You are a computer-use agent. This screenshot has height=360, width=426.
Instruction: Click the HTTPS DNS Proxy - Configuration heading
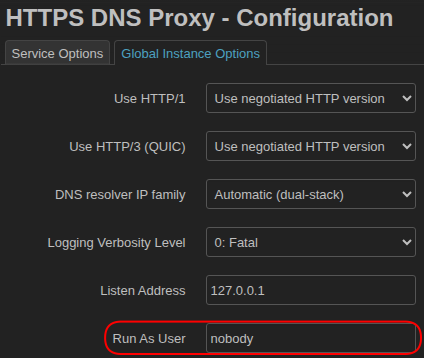(x=199, y=18)
